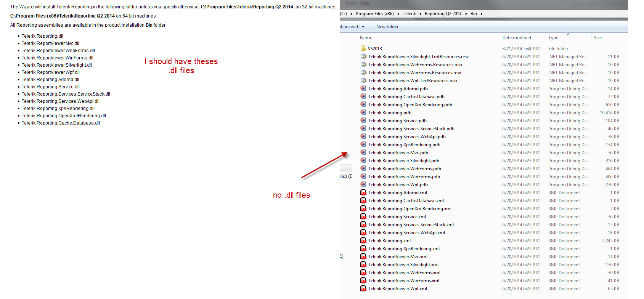
Task: Click the Telerik.ReportViewer.Mvc.pdb file icon
Action: click(363, 153)
